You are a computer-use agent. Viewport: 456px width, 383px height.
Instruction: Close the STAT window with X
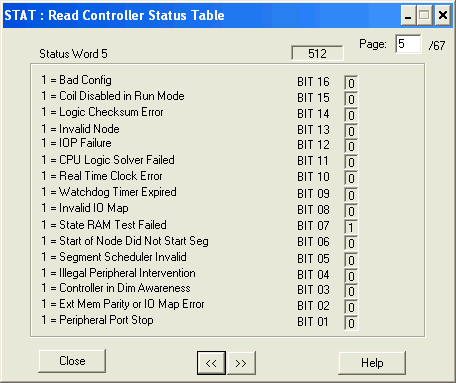pos(443,15)
